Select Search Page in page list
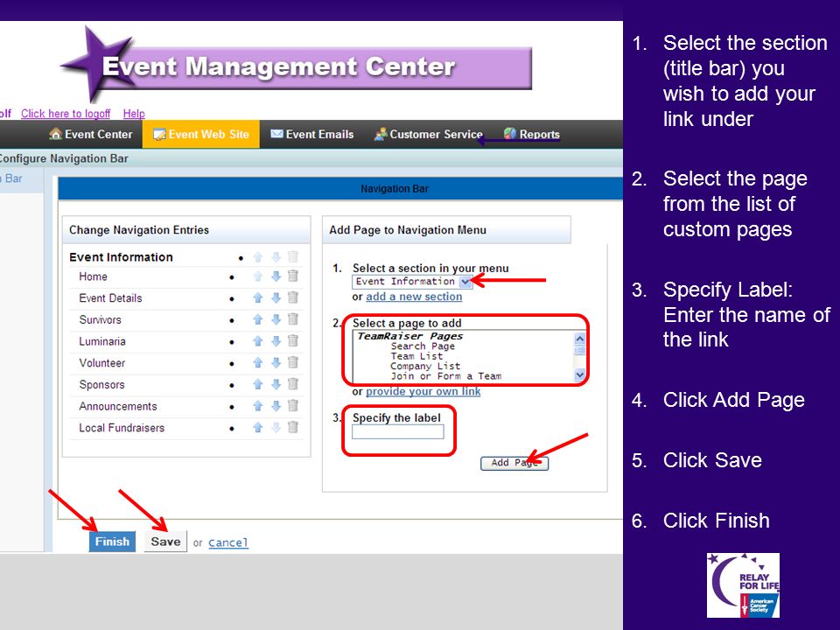The image size is (840, 630). click(x=423, y=346)
